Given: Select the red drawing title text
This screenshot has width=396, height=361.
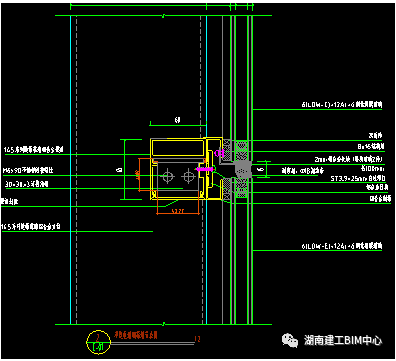Looking at the screenshot, I should 136,335.
